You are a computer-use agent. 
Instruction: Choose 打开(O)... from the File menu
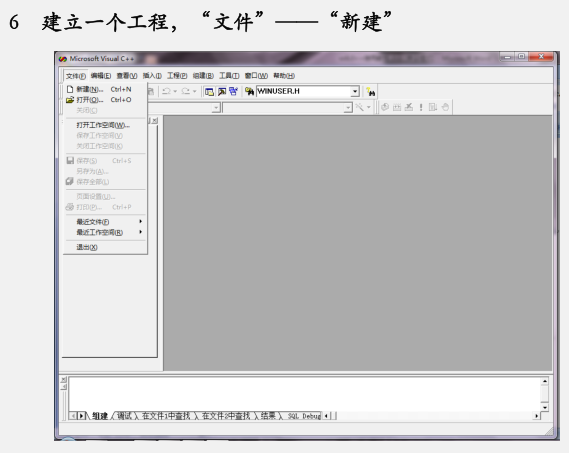[x=105, y=99]
